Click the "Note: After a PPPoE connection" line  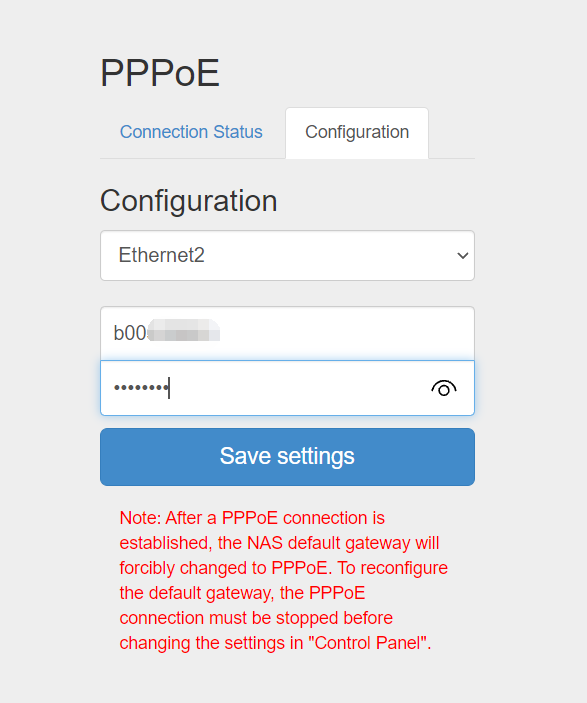pyautogui.click(x=252, y=518)
